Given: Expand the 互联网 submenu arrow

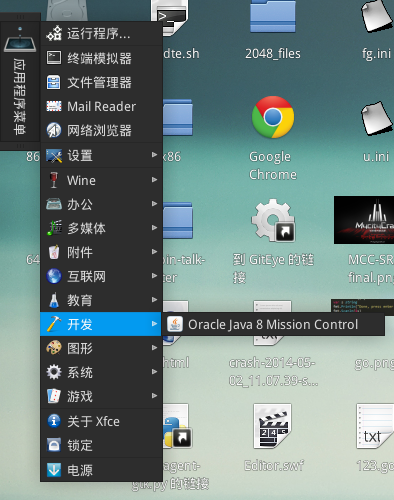Looking at the screenshot, I should click(x=154, y=276).
